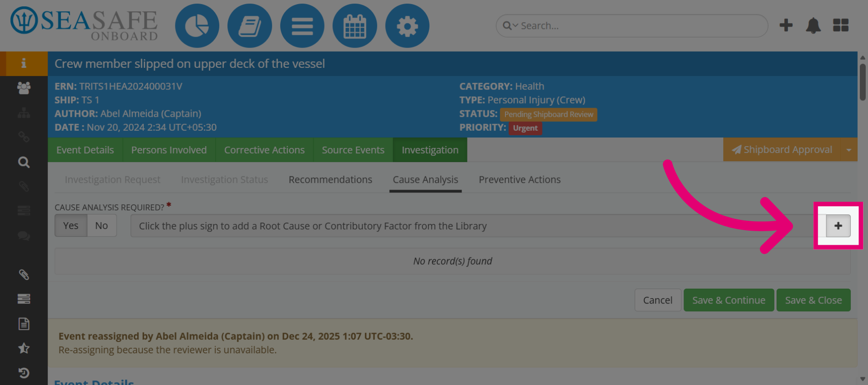This screenshot has width=868, height=385.
Task: Click the scrollbar down arrow
Action: 863,379
